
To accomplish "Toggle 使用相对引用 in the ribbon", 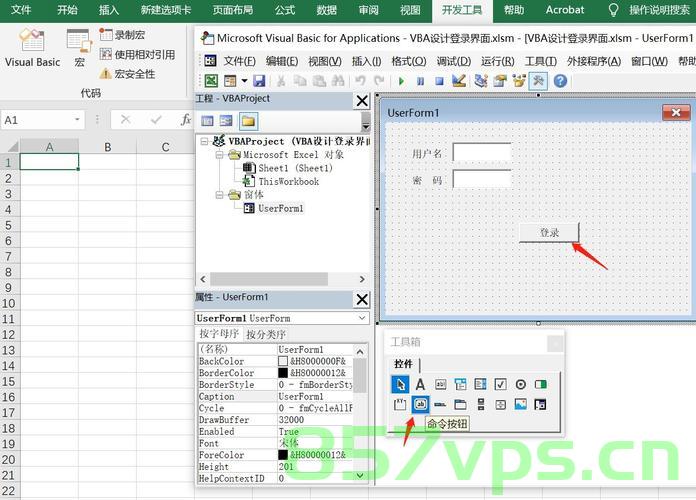I will 137,54.
